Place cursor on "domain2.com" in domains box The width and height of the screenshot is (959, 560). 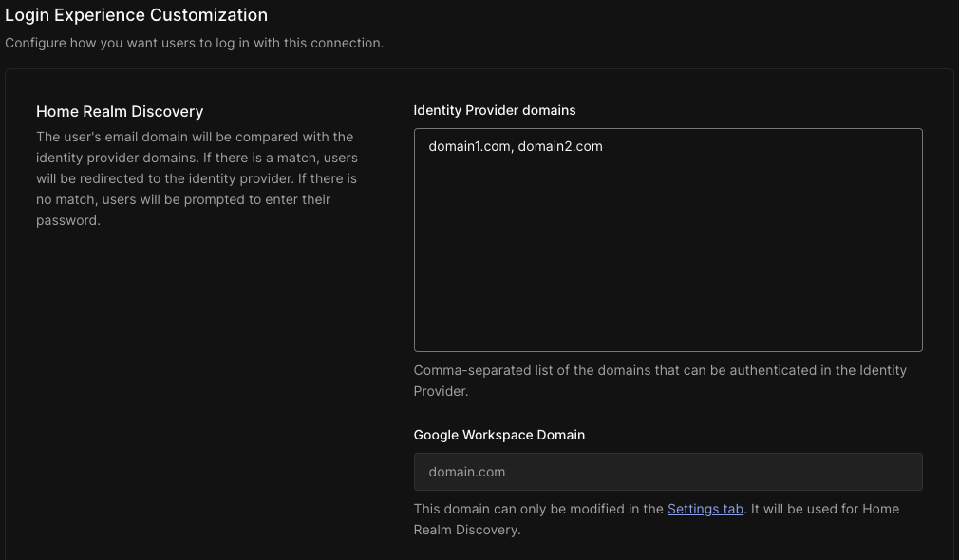click(x=560, y=146)
